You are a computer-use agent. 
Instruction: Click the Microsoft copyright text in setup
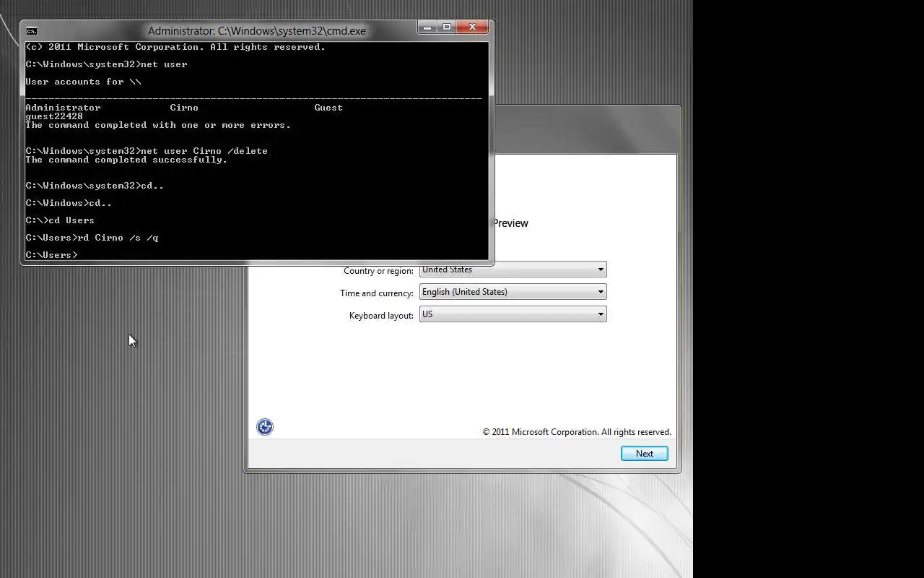pyautogui.click(x=577, y=432)
